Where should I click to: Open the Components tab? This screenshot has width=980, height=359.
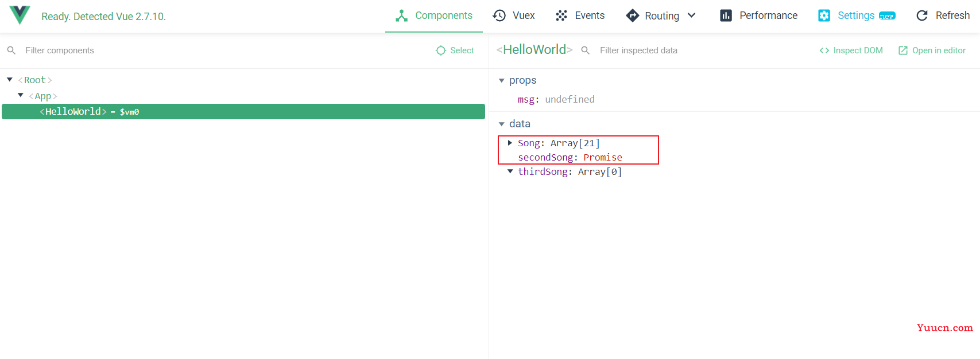point(434,16)
